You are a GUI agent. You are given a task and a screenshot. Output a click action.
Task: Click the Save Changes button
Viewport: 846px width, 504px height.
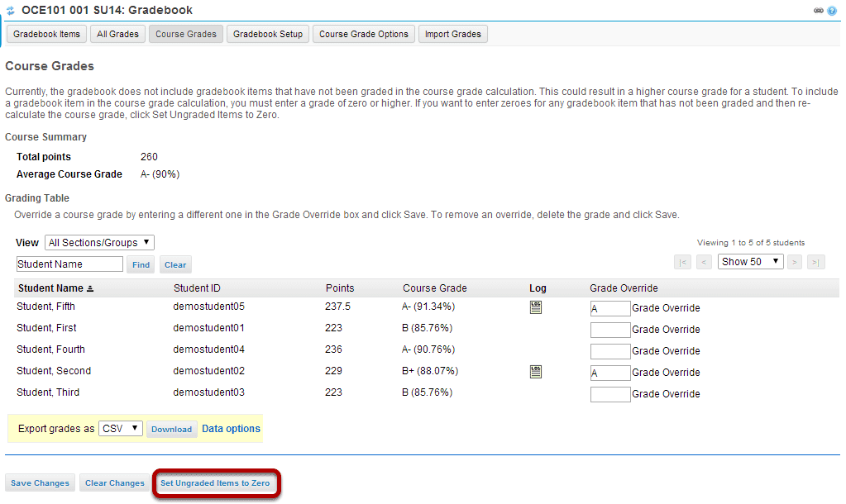click(x=40, y=483)
